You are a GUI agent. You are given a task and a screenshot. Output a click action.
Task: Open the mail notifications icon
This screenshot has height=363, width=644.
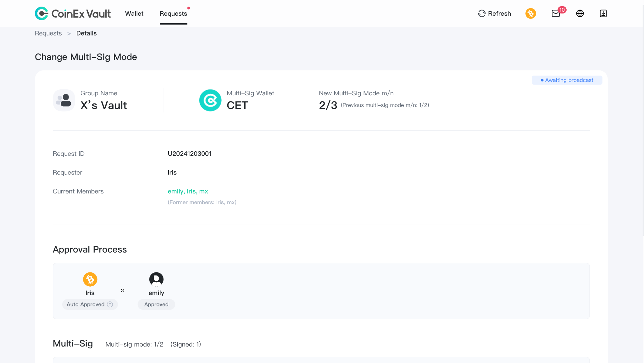click(x=556, y=14)
